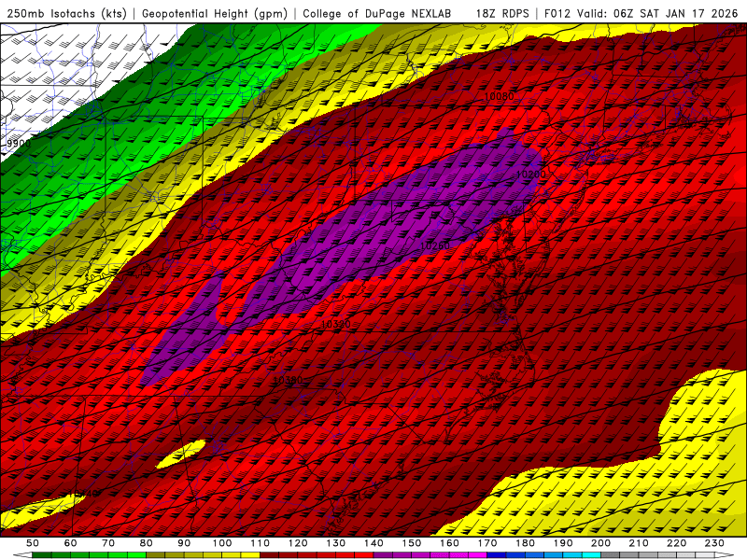Click the 230 kts colorbar label
This screenshot has width=747, height=560.
coord(714,543)
